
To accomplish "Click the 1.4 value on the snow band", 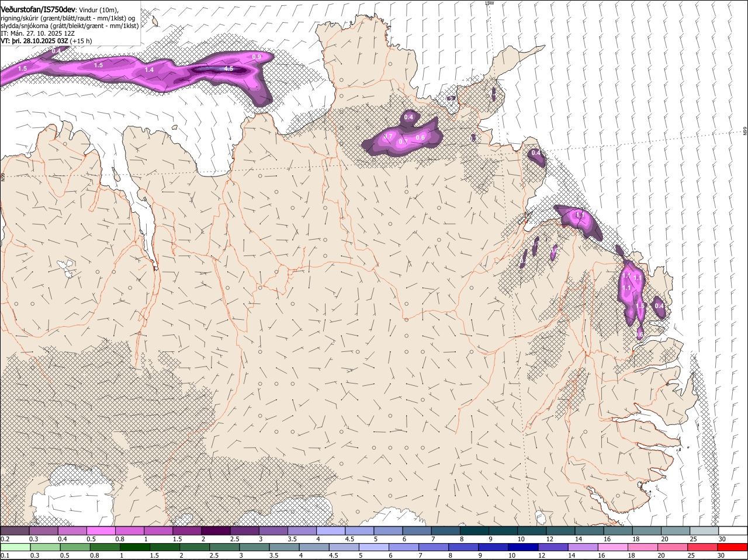I will (x=149, y=70).
